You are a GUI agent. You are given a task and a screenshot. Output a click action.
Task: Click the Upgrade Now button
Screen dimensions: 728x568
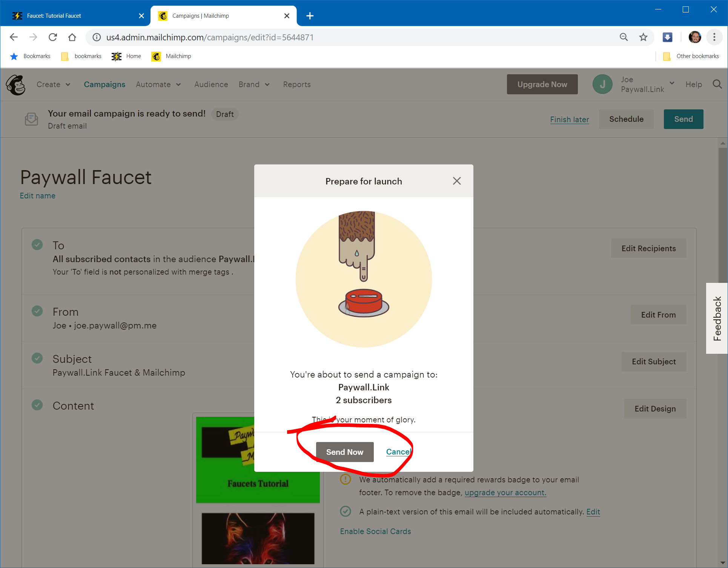(542, 84)
